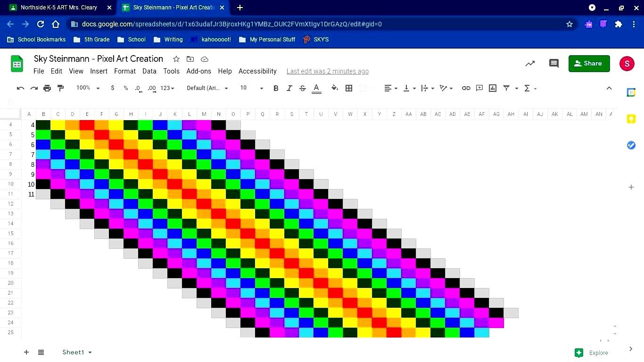This screenshot has width=644, height=362.
Task: Open the font size 10 dropdown
Action: point(251,88)
